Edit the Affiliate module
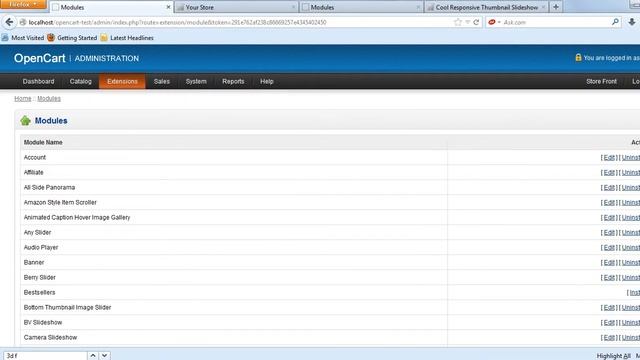Screen dimensions: 640x360 click(609, 173)
